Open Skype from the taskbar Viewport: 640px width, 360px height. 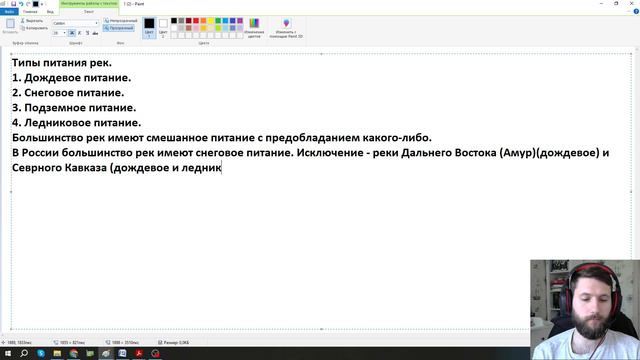(x=41, y=353)
